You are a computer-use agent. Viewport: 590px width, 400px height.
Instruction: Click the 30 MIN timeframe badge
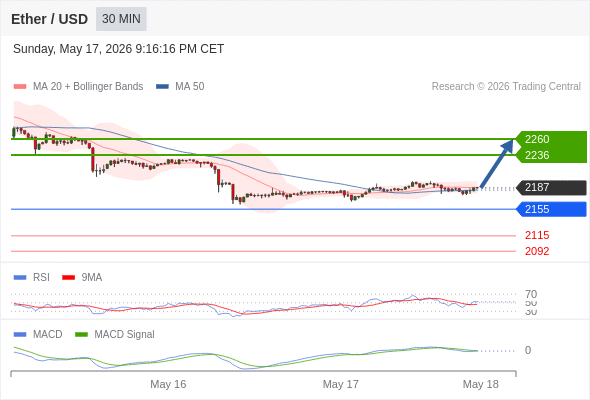(x=121, y=19)
